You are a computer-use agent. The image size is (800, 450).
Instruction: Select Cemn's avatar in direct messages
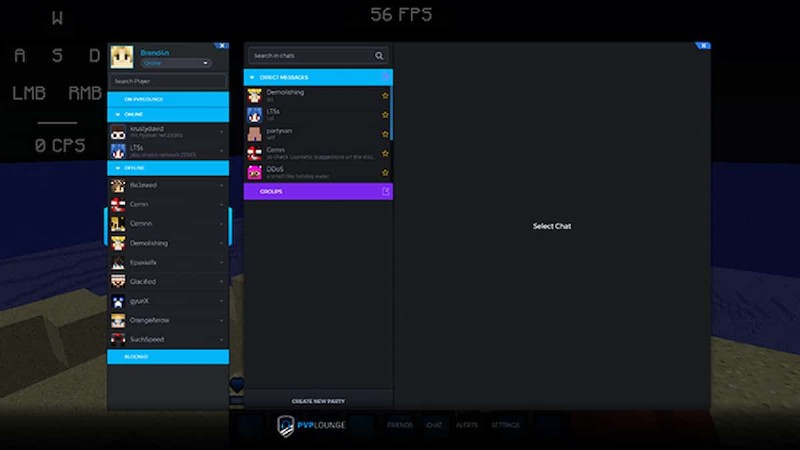[x=255, y=153]
